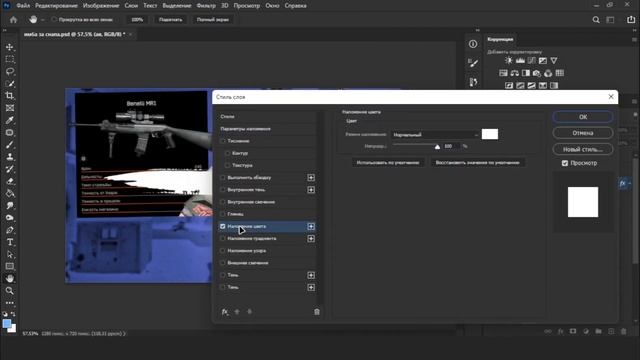Click the Home icon in options bar

tap(13, 20)
